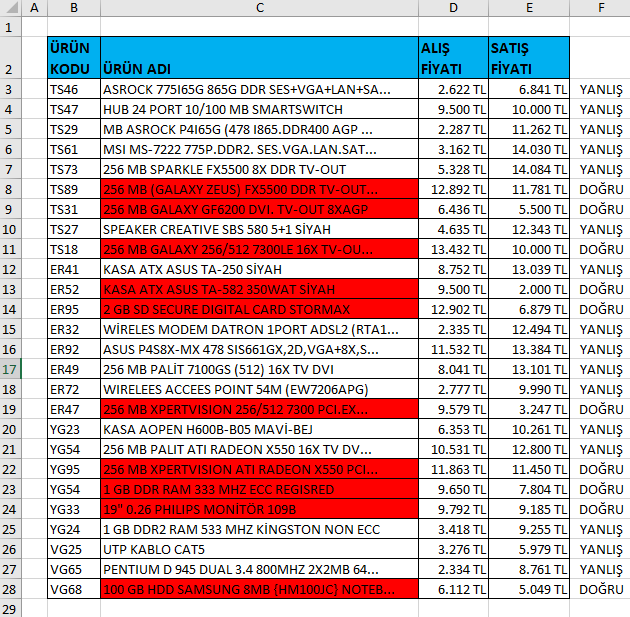Select cell with product code VG68
Image resolution: width=630 pixels, height=617 pixels.
pos(74,589)
